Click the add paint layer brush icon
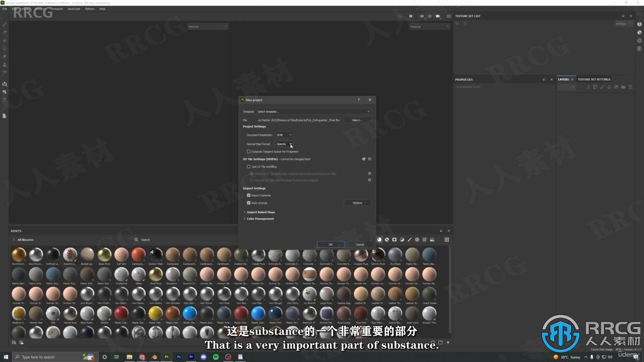Screen dimensions: 644x362 point(602,87)
